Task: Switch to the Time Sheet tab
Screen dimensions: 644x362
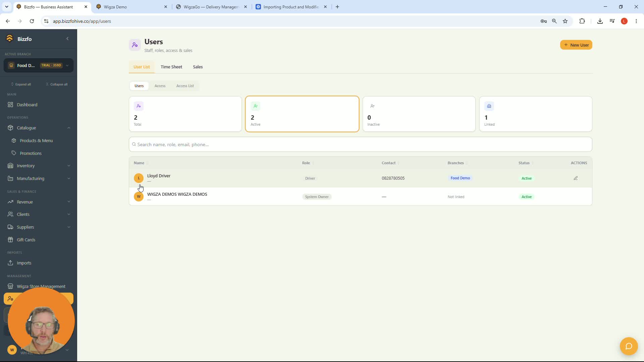Action: tap(171, 67)
